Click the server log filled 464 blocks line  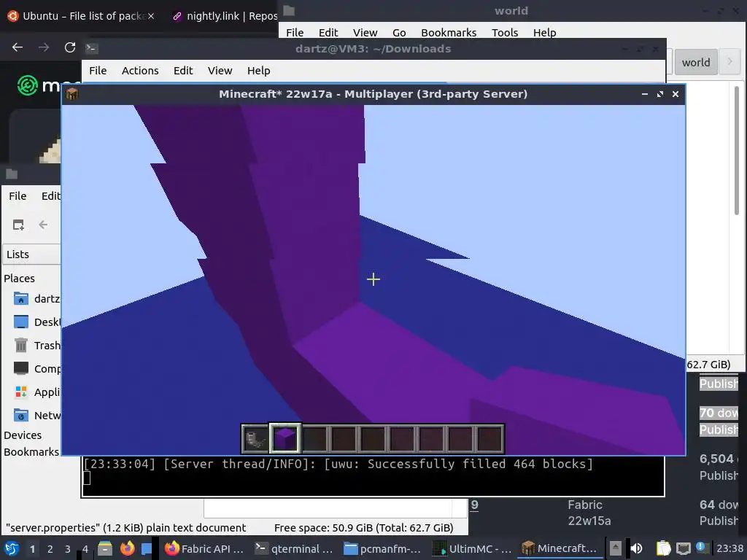(x=338, y=464)
